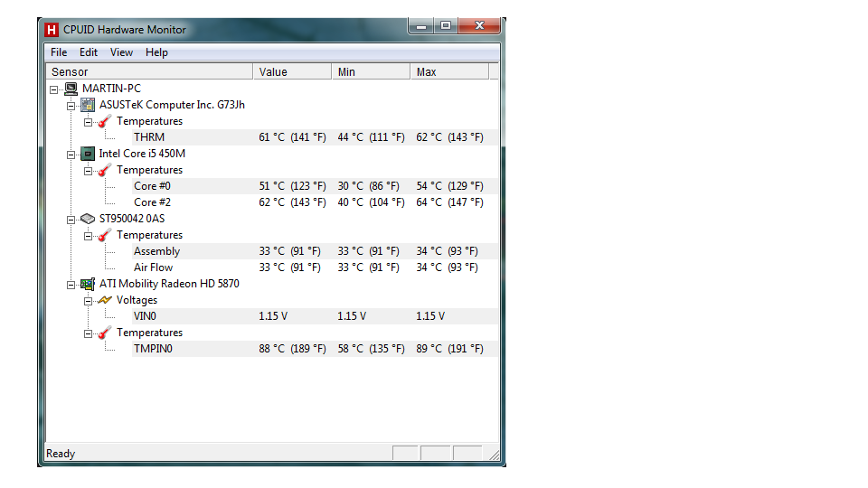Click Assembly min value 33 °C

368,251
